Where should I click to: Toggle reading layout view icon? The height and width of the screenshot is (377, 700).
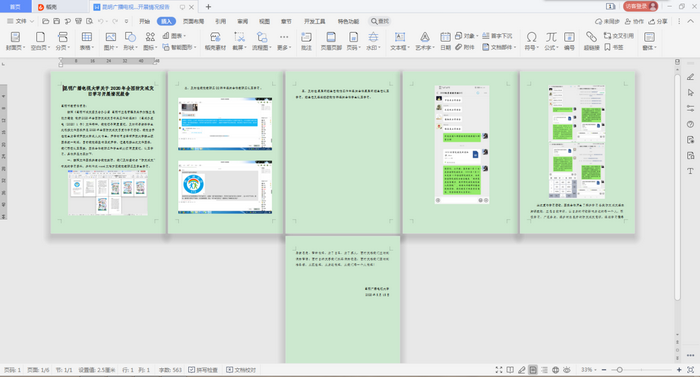click(x=510, y=370)
